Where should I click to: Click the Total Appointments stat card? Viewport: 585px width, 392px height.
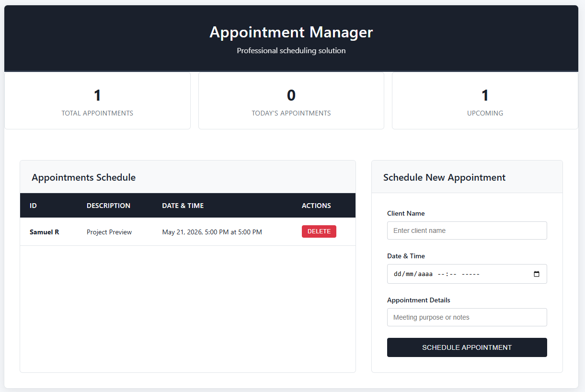coord(97,101)
